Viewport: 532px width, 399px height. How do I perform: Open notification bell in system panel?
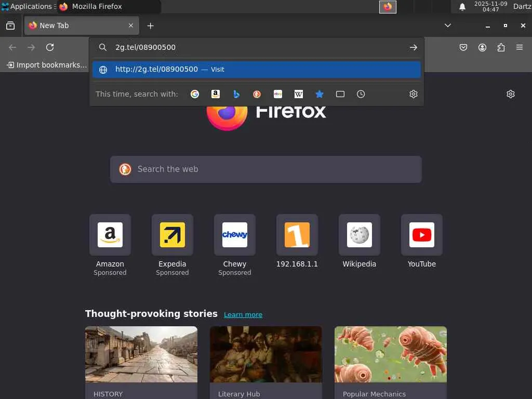click(462, 7)
